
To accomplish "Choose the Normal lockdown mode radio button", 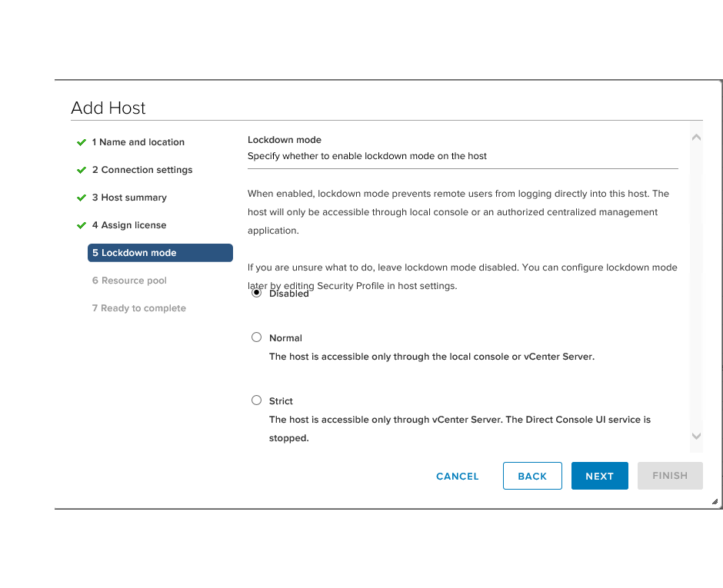I will click(x=257, y=337).
